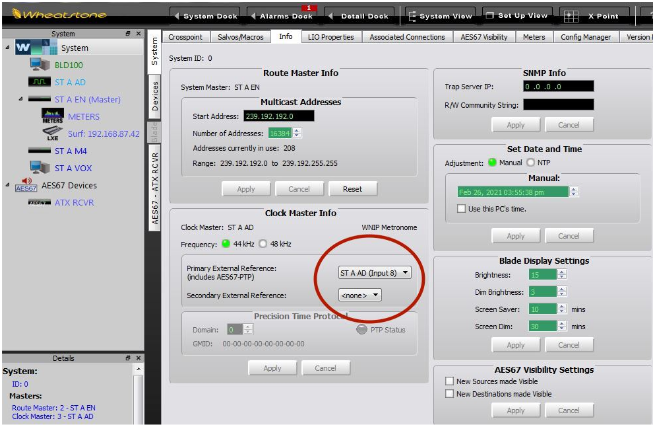
Task: Adjust the Screen Saver minutes spinner
Action: point(562,309)
